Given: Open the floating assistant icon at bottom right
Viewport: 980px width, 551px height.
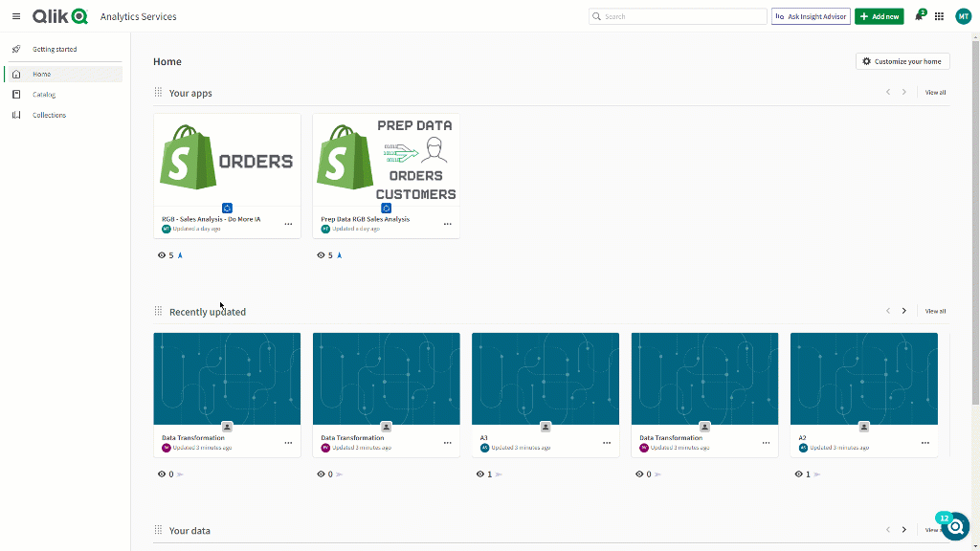Looking at the screenshot, I should [x=955, y=527].
